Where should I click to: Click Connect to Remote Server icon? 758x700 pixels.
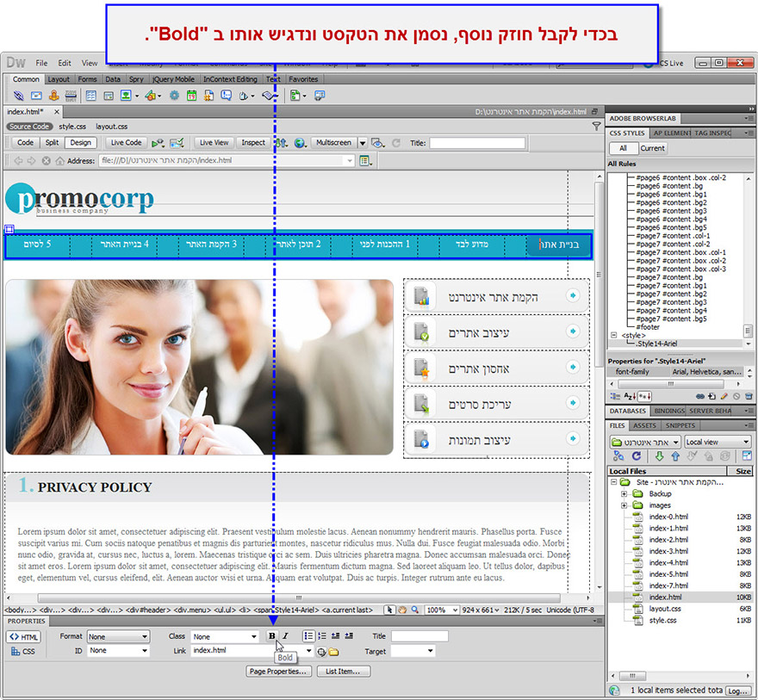(x=618, y=455)
